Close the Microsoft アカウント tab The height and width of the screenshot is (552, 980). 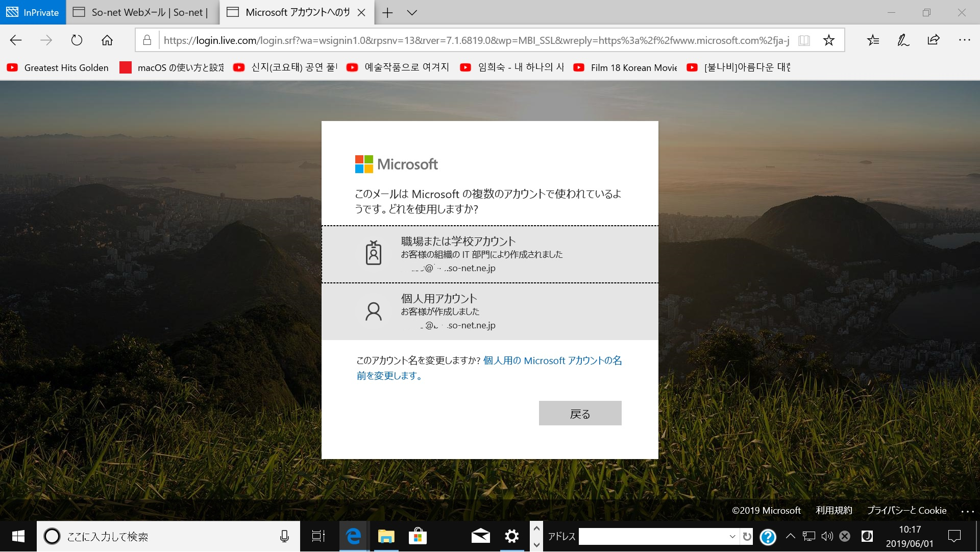point(361,13)
